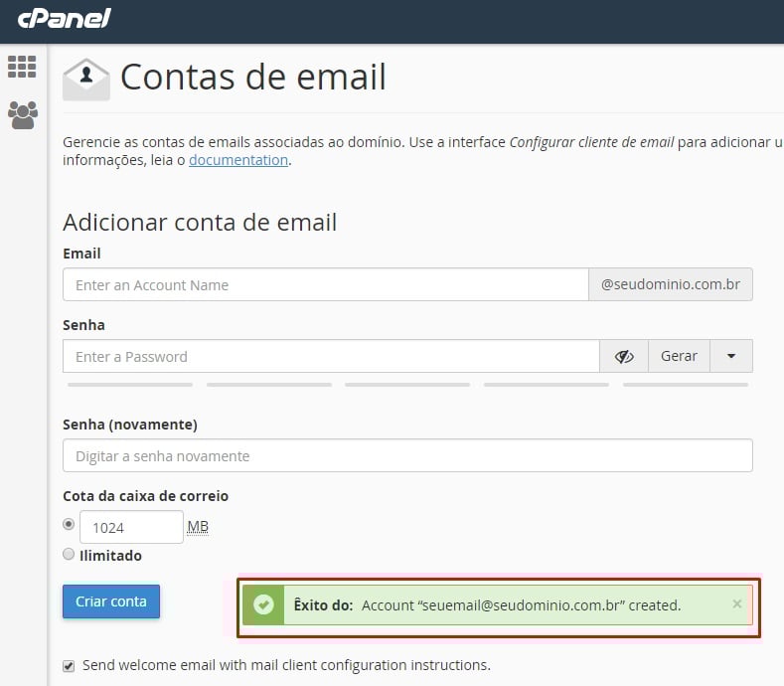
Task: Click the Contas de email envelope icon
Action: (86, 80)
